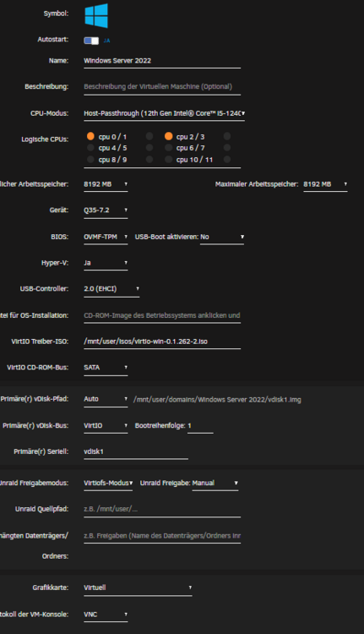
Task: Click the VirtIO Treiber-ISO path field
Action: point(162,342)
